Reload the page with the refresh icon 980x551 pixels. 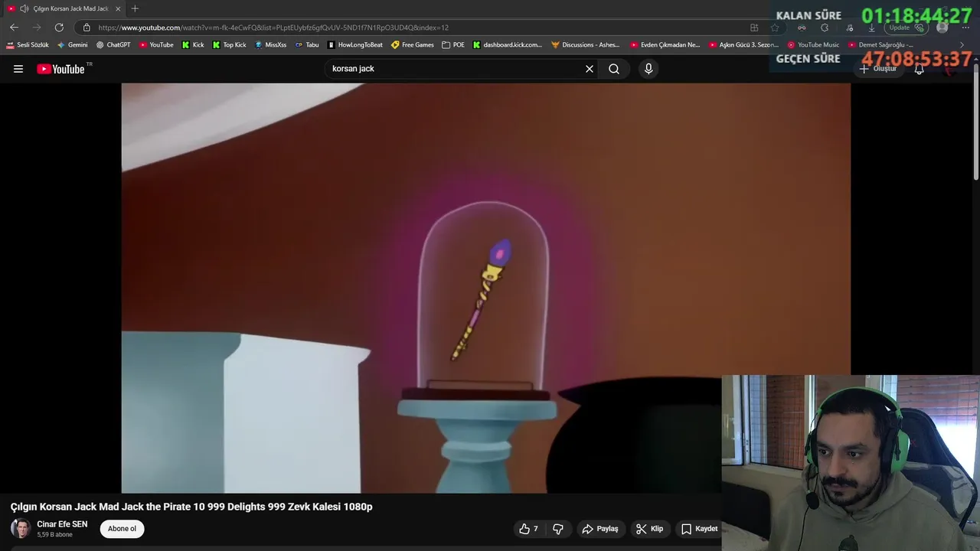point(59,28)
